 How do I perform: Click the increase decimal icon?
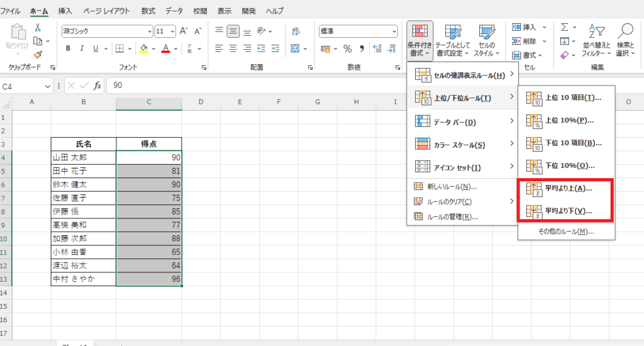377,48
